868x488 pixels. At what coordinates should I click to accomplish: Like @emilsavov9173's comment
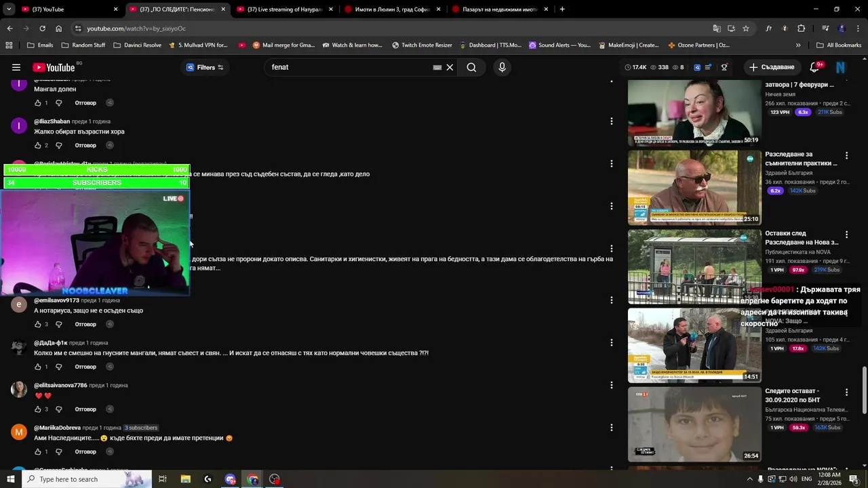(38, 324)
